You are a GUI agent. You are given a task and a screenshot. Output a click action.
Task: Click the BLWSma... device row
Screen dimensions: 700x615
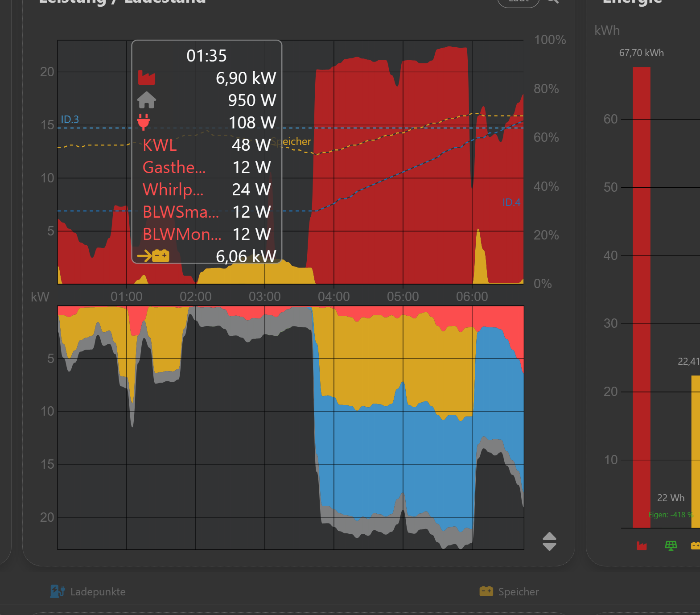coord(181,212)
